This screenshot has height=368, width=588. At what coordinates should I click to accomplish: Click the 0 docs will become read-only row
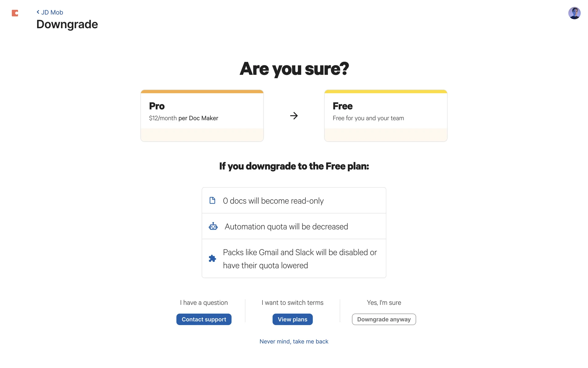coord(294,201)
